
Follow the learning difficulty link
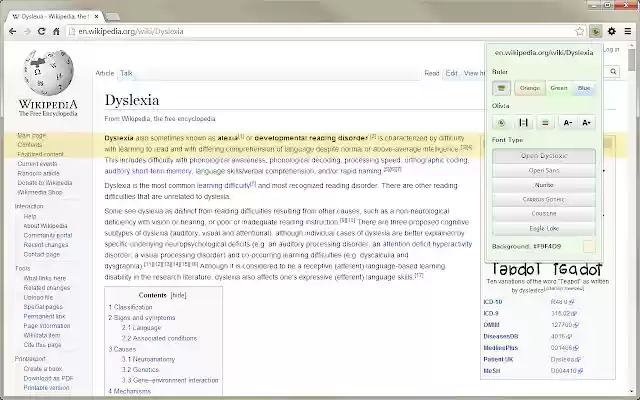(x=223, y=186)
